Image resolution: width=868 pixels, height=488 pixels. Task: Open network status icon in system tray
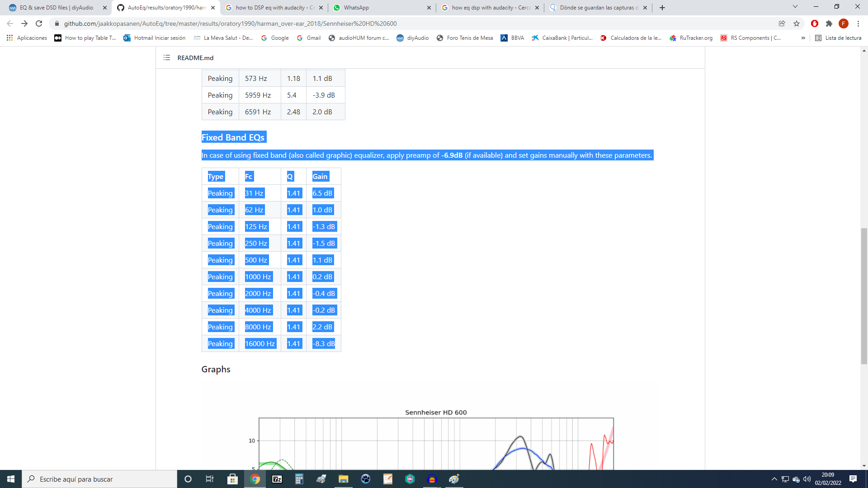click(x=785, y=479)
